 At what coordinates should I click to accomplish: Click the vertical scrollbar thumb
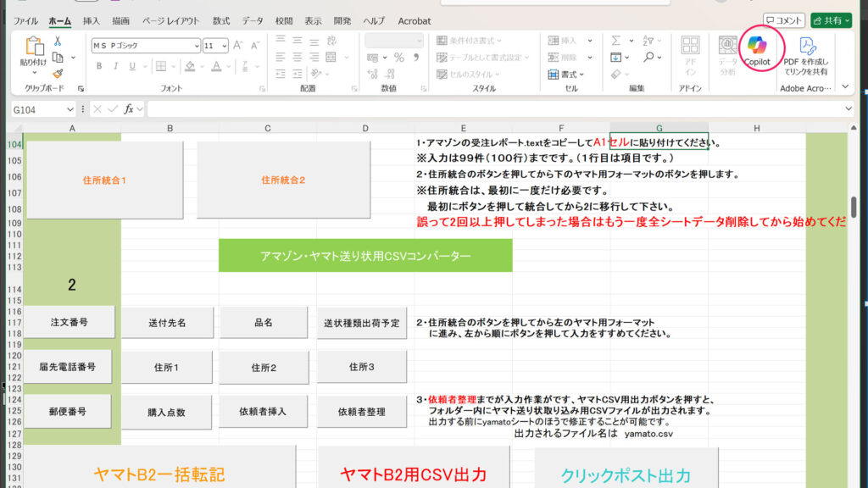854,208
